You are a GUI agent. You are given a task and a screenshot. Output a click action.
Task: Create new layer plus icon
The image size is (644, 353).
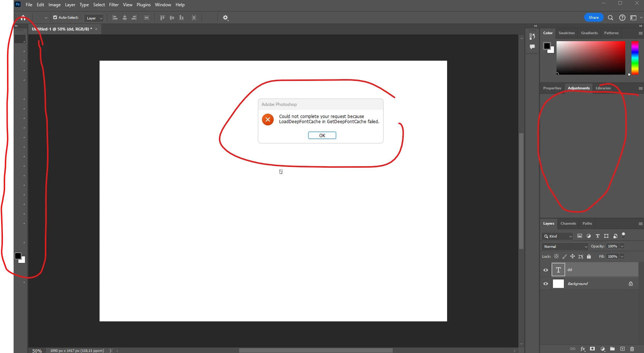coord(622,349)
